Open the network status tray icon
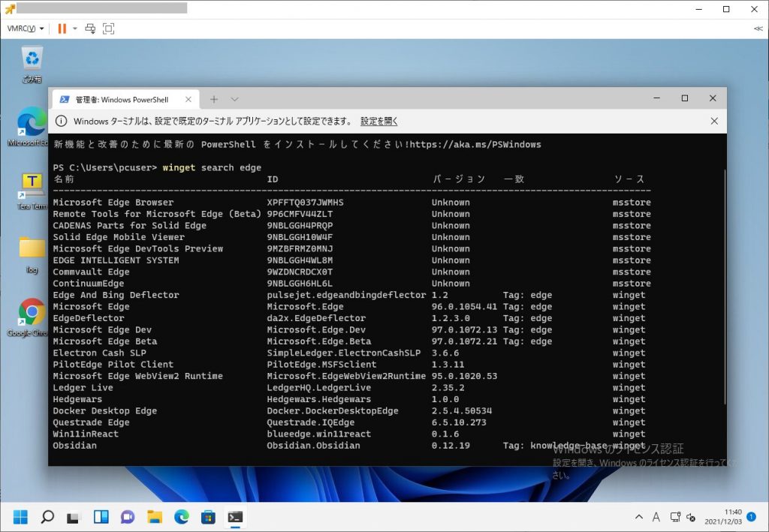The height and width of the screenshot is (532, 769). point(675,517)
